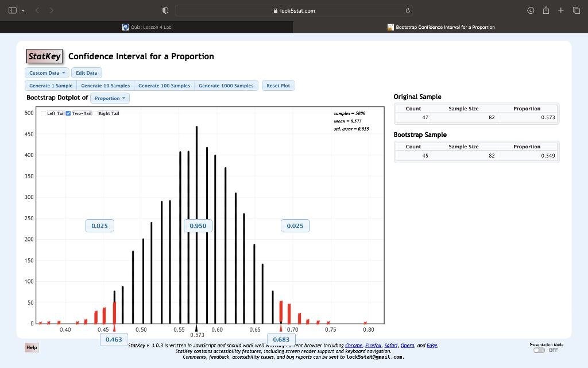Disable the Two-Tail checkbox
588x368 pixels.
pyautogui.click(x=68, y=113)
